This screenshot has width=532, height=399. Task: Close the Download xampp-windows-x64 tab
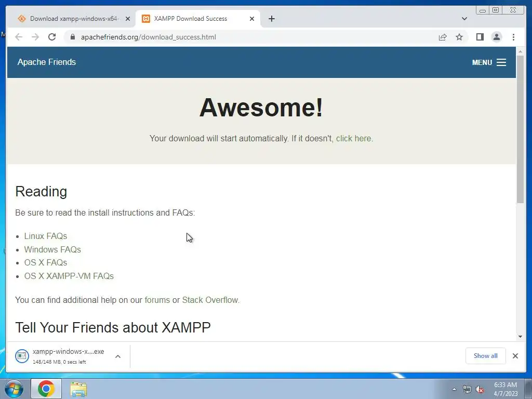[128, 19]
